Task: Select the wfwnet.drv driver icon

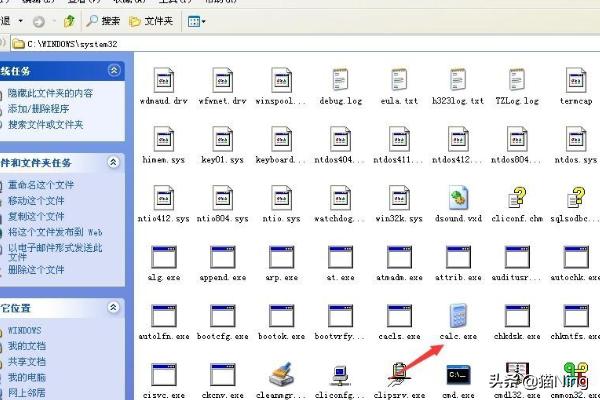Action: (x=223, y=80)
